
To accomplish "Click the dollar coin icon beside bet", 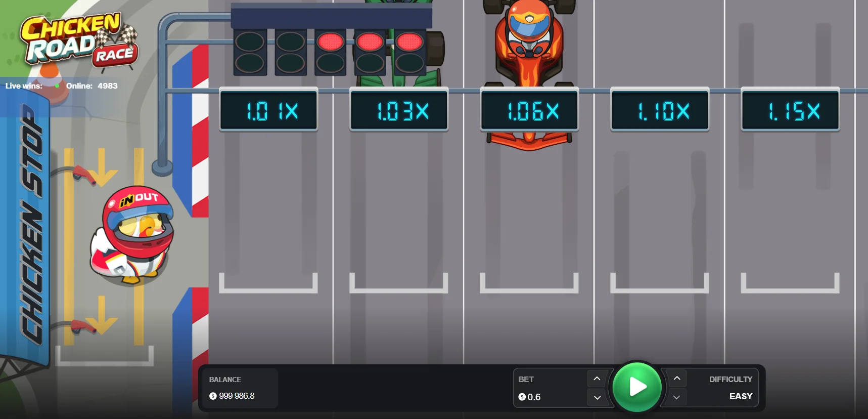I will click(x=522, y=397).
